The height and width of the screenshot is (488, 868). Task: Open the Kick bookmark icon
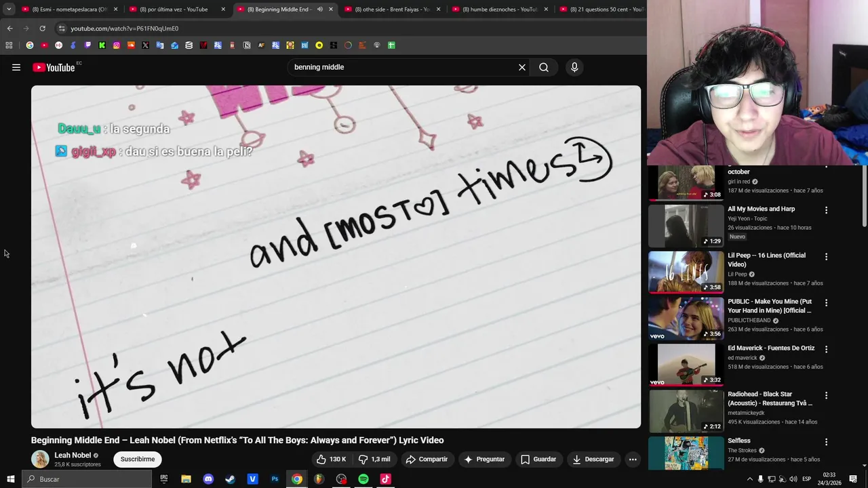(x=102, y=45)
